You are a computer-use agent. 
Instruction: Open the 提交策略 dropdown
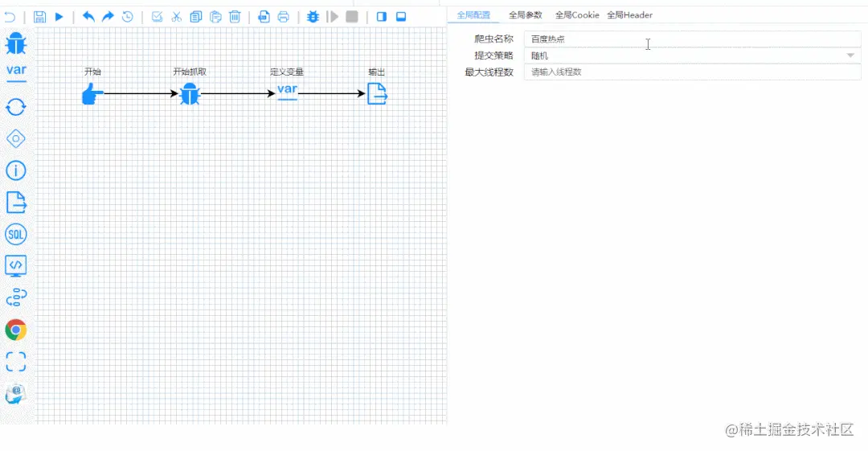pos(692,55)
